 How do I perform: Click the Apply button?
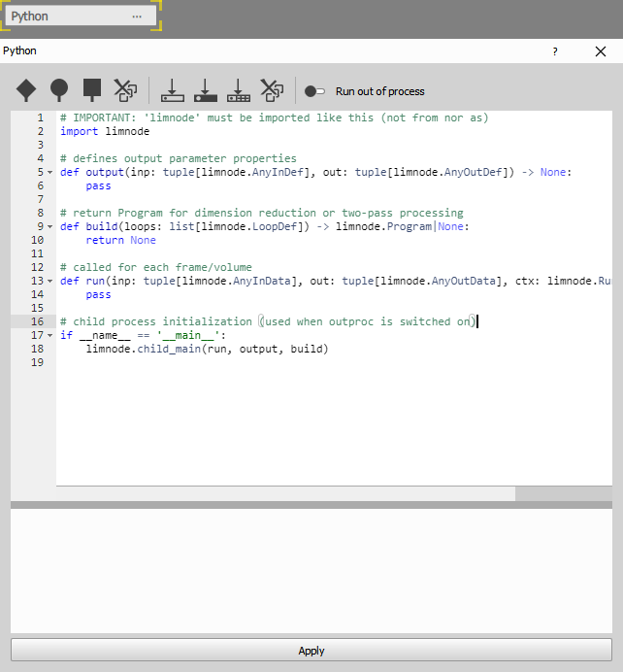[x=311, y=650]
